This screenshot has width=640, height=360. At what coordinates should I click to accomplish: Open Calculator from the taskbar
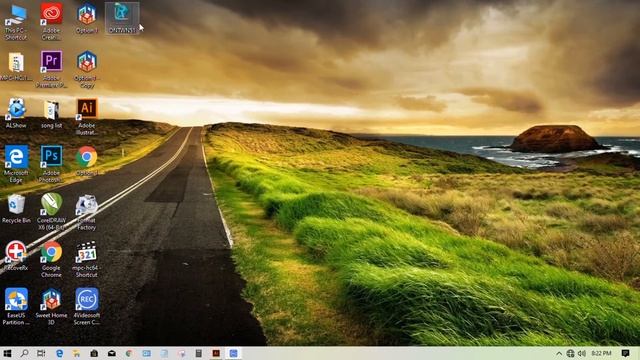pyautogui.click(x=198, y=353)
